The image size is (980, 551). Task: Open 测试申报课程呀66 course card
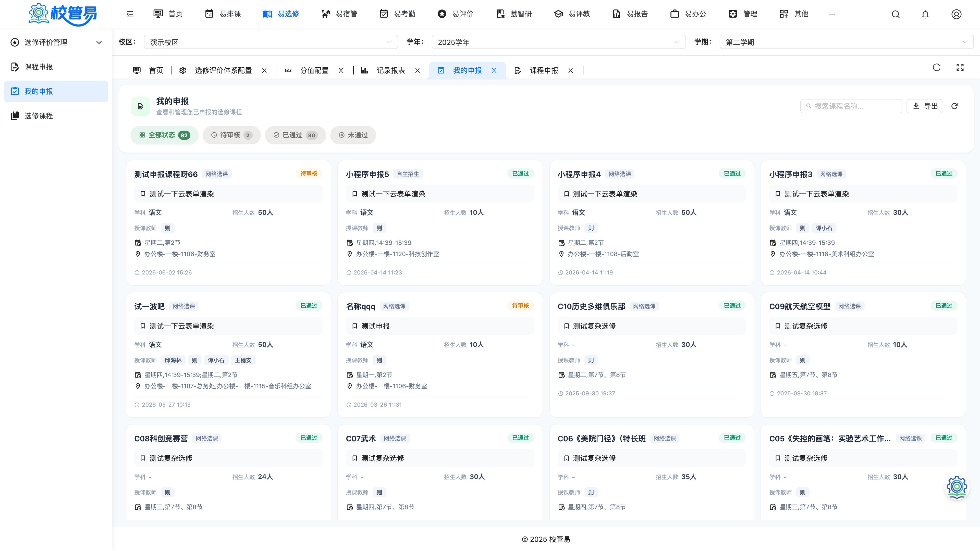click(228, 222)
